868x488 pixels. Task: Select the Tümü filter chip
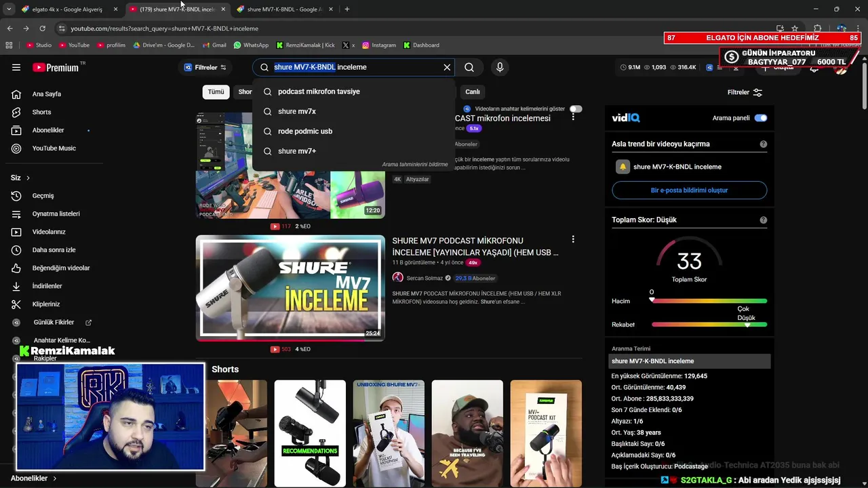pyautogui.click(x=216, y=91)
